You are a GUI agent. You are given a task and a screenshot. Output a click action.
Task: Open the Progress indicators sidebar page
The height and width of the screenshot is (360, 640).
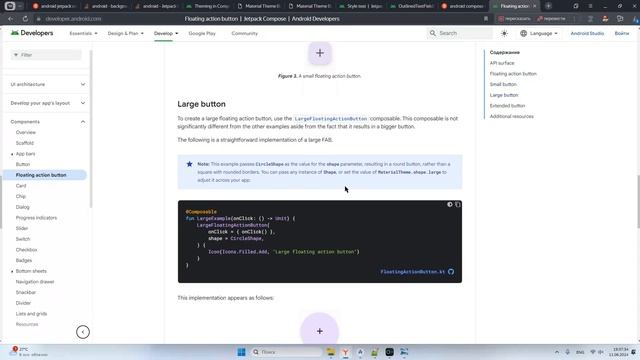pyautogui.click(x=36, y=218)
